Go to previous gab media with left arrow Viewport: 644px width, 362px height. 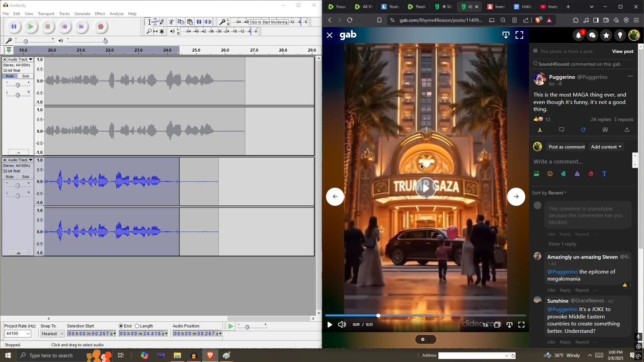pyautogui.click(x=335, y=197)
